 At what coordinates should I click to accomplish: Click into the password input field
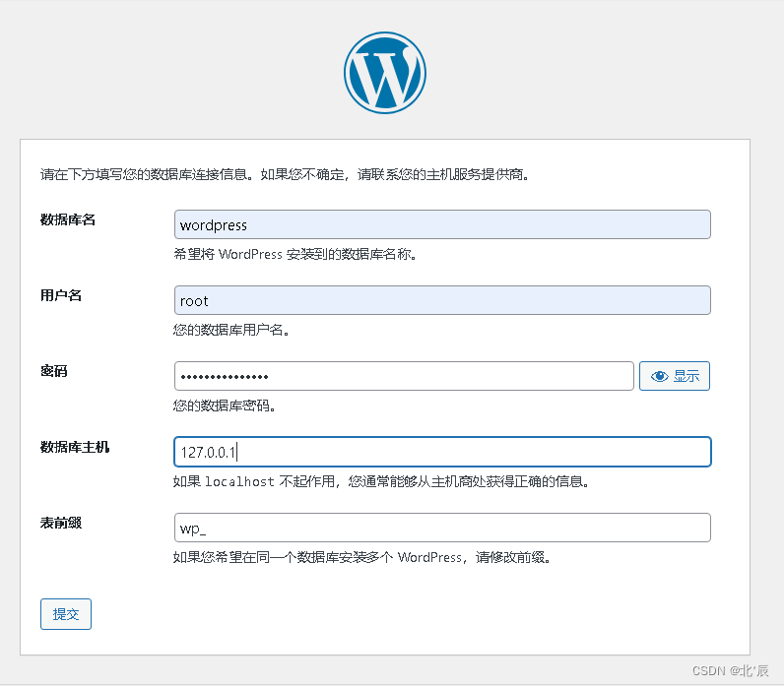pyautogui.click(x=404, y=376)
